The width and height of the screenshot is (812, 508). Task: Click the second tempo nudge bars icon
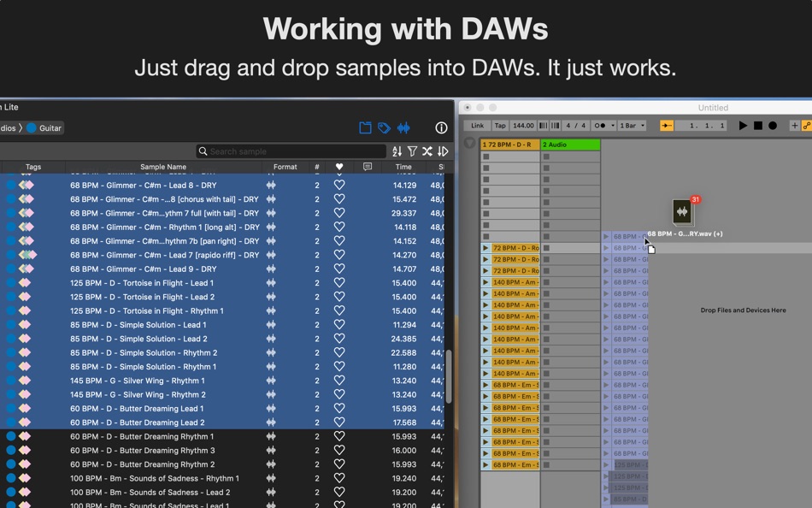(555, 126)
